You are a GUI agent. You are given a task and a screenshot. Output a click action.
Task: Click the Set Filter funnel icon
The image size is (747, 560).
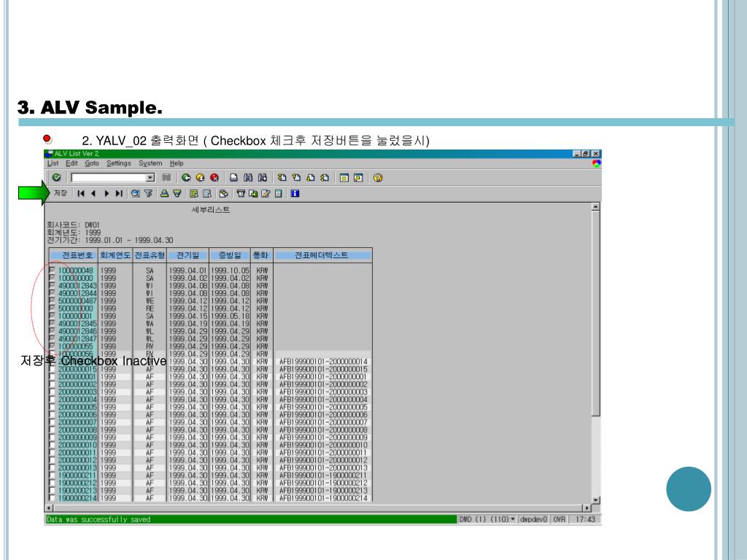coord(149,193)
